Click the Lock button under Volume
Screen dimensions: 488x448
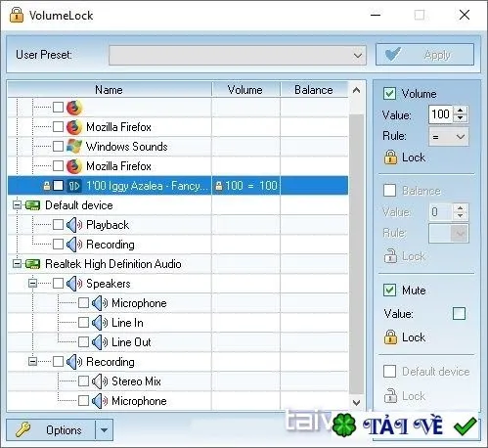coord(405,157)
